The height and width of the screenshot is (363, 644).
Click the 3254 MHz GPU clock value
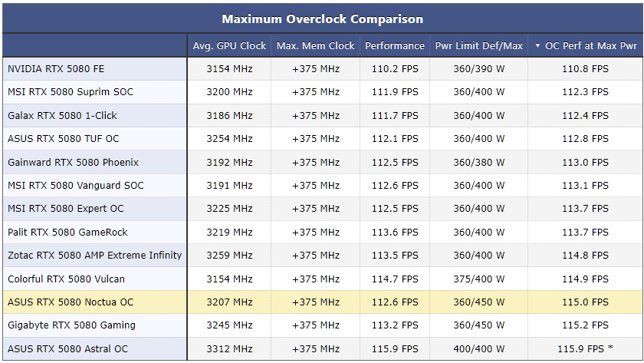click(229, 139)
